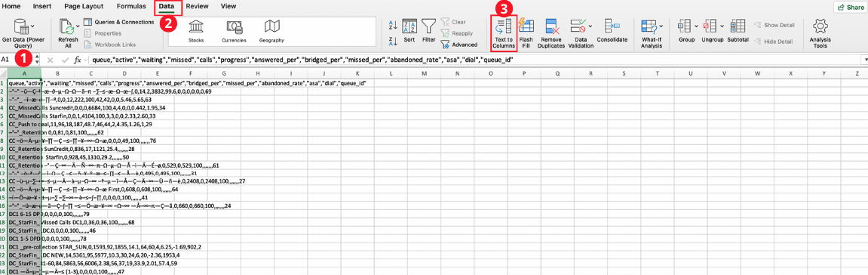Clear the applied filter

453,22
